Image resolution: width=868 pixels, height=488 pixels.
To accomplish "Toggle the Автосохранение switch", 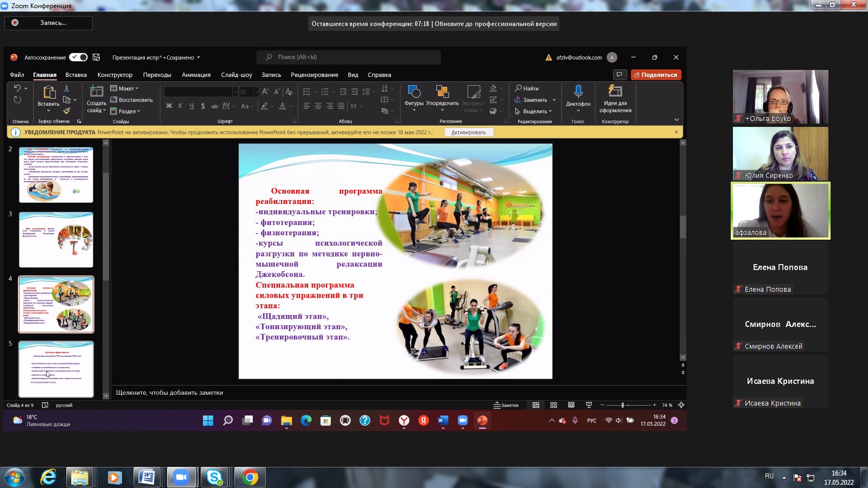I will point(78,57).
